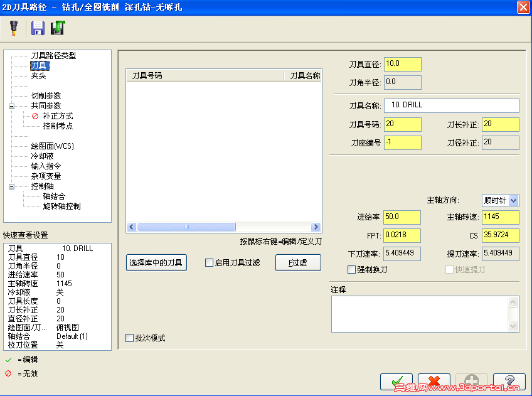Click the green checkmark to confirm the dialog
532x396 pixels.
pyautogui.click(x=396, y=381)
